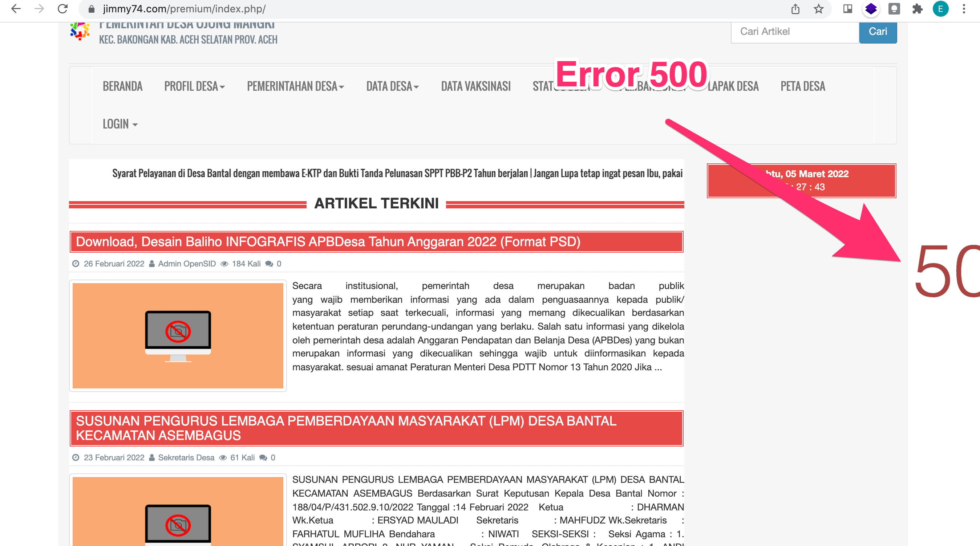Click the blue Cari search button
The height and width of the screenshot is (546, 980).
[878, 32]
